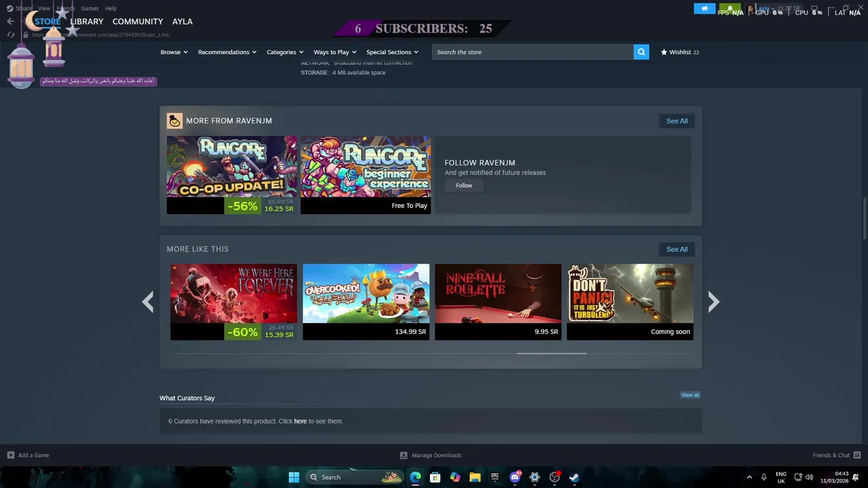Viewport: 868px width, 488px height.
Task: Open the green notifications bell
Action: click(x=730, y=9)
